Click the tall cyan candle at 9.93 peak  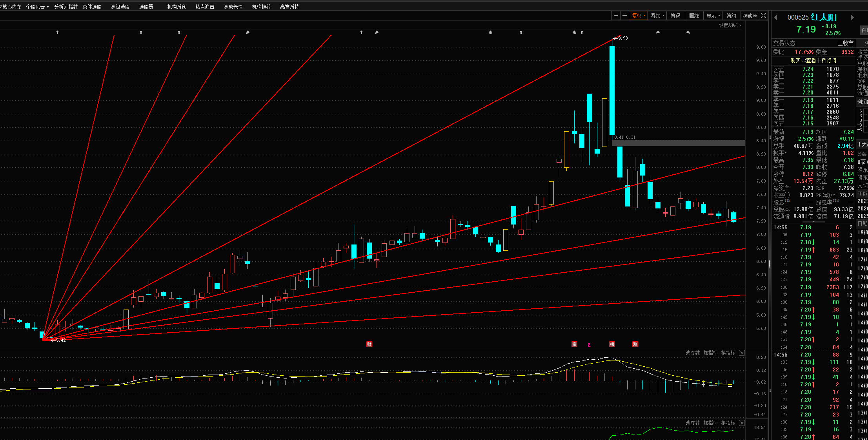tap(612, 90)
